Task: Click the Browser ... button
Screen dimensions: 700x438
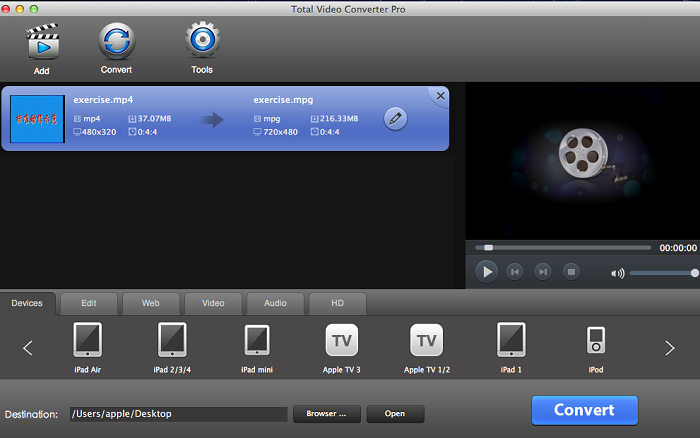Action: click(326, 414)
